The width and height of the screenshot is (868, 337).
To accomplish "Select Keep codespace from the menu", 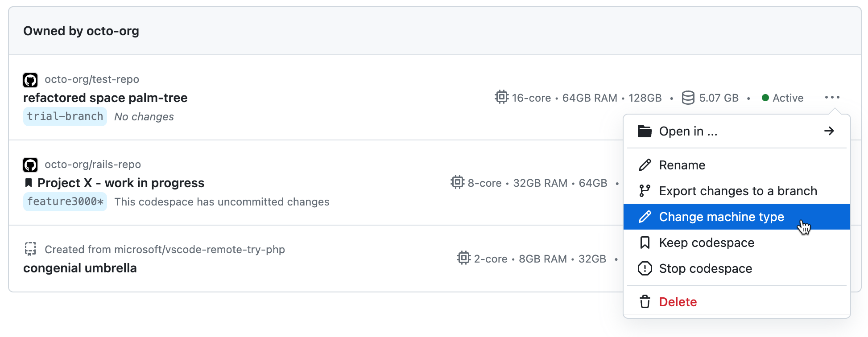I will coord(706,242).
